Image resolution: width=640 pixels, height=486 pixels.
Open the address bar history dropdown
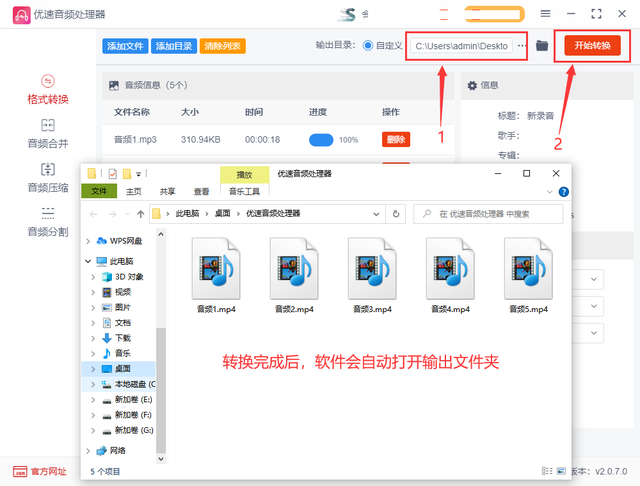[x=376, y=214]
